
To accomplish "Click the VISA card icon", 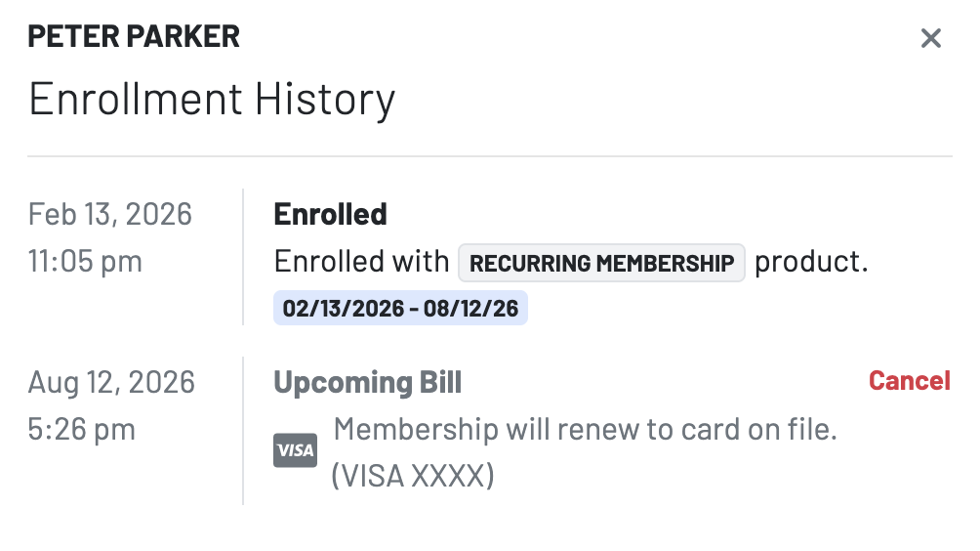I will click(x=295, y=450).
